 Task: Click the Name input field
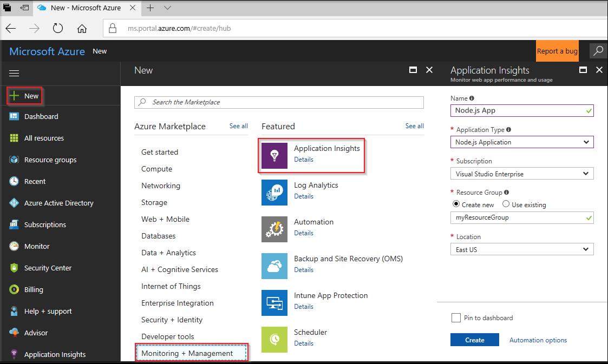(522, 110)
